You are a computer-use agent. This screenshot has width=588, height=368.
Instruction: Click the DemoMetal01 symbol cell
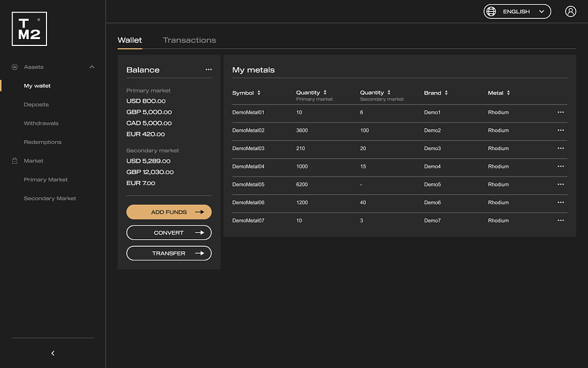tap(248, 112)
